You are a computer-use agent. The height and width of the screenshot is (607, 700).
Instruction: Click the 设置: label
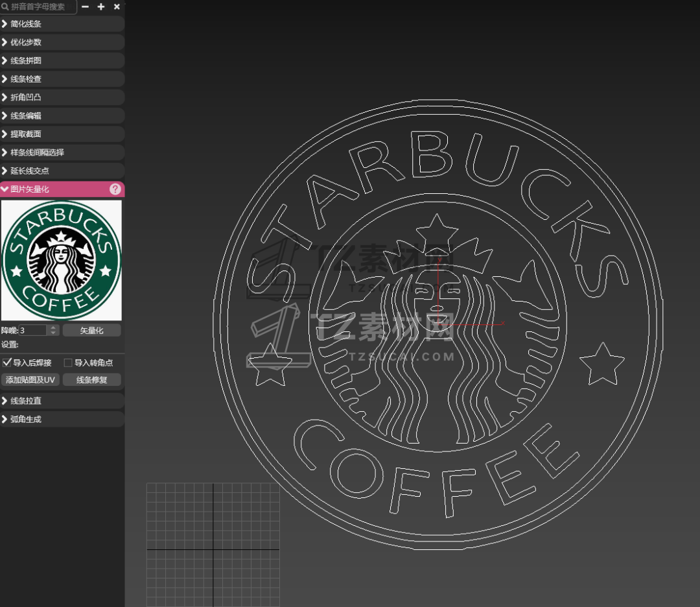tap(10, 345)
